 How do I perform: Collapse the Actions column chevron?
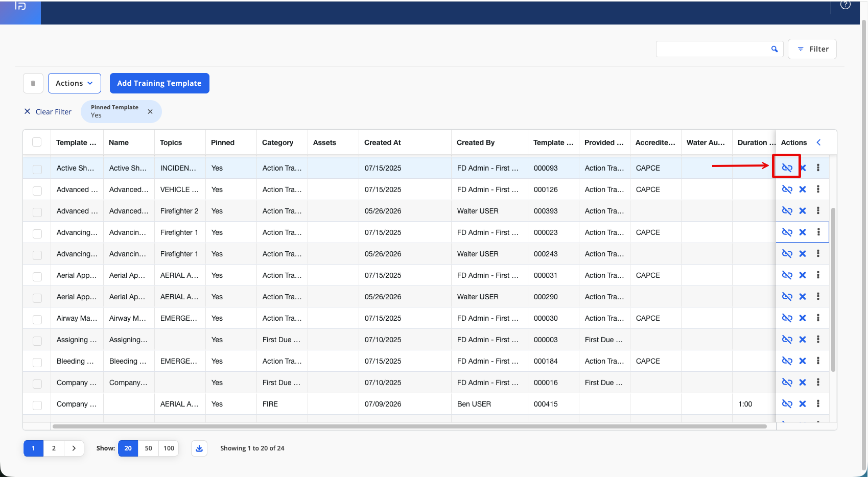[818, 142]
